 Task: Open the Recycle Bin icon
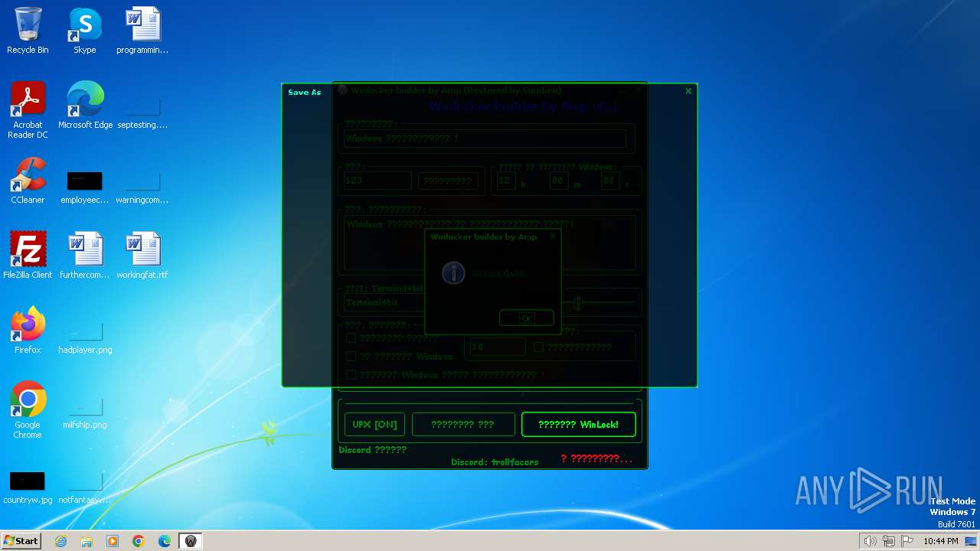pos(28,31)
